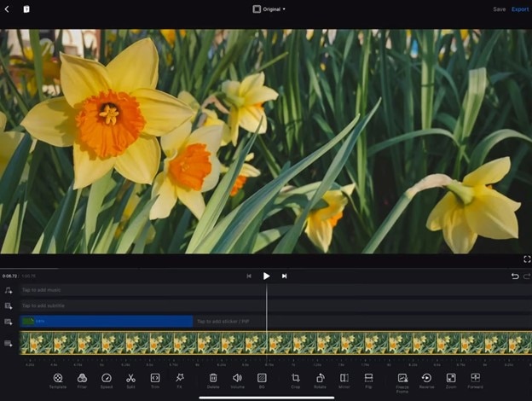Select the Reverse tool
The image size is (532, 401).
click(x=426, y=381)
